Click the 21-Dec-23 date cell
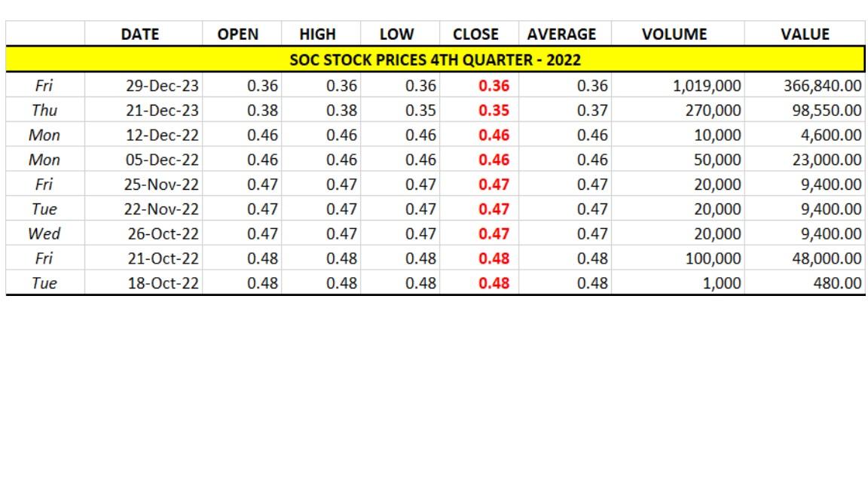The height and width of the screenshot is (488, 868). [162, 111]
